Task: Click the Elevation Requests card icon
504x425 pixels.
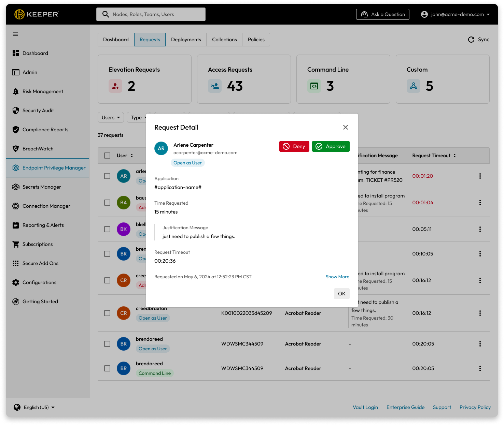Action: tap(115, 86)
